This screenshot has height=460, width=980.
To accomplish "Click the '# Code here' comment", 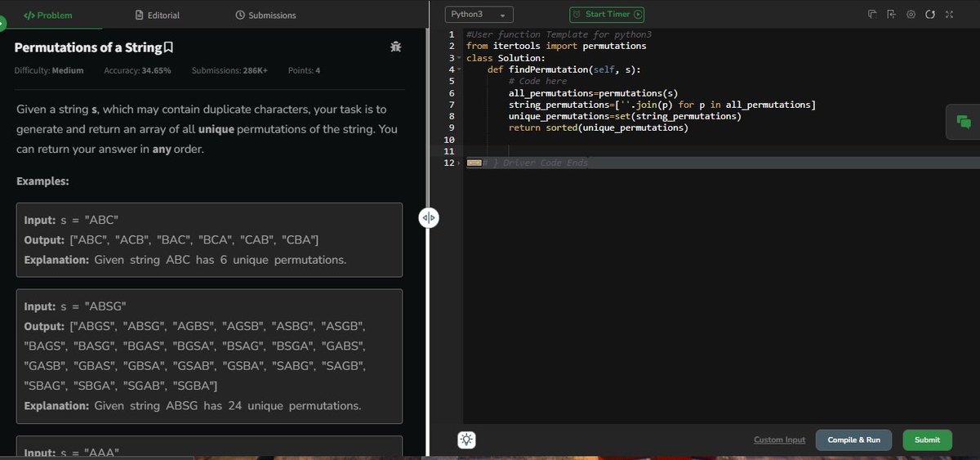I will (x=537, y=82).
